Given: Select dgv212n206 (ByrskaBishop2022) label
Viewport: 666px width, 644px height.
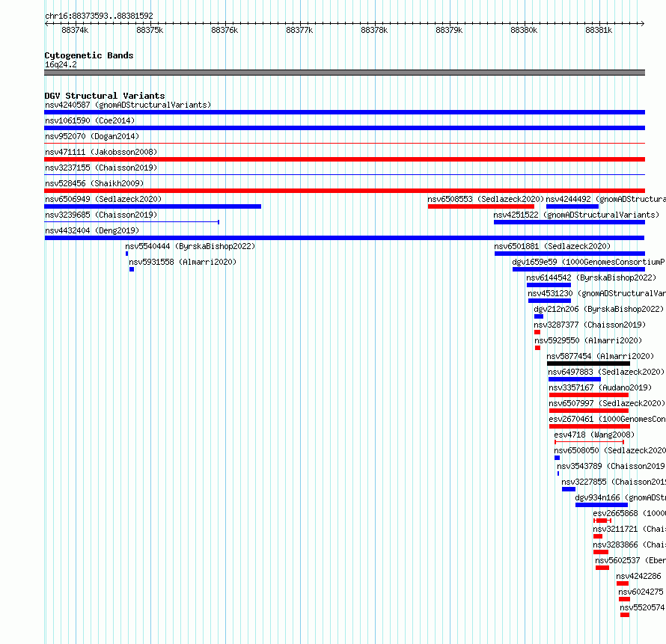Looking at the screenshot, I should 599,309.
